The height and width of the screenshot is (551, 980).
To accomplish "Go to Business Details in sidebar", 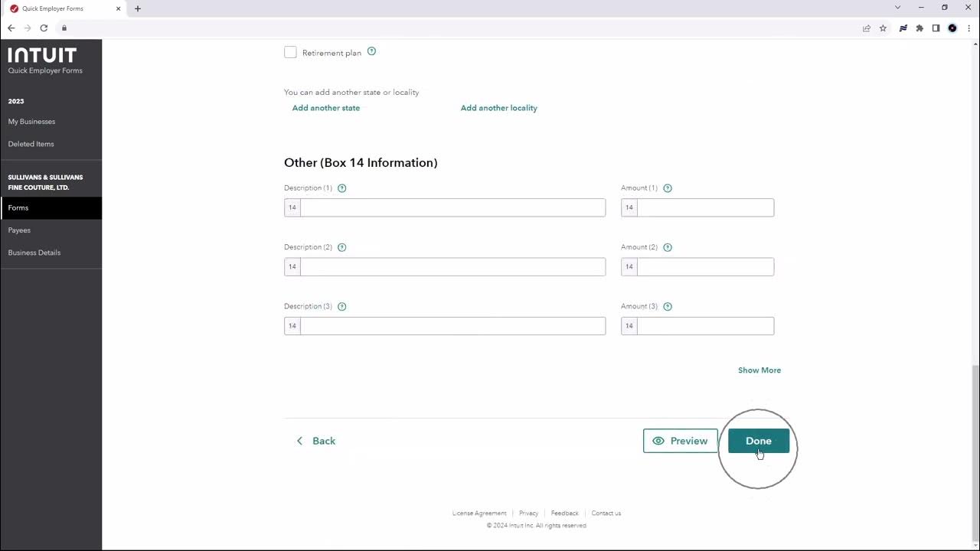I will tap(34, 253).
